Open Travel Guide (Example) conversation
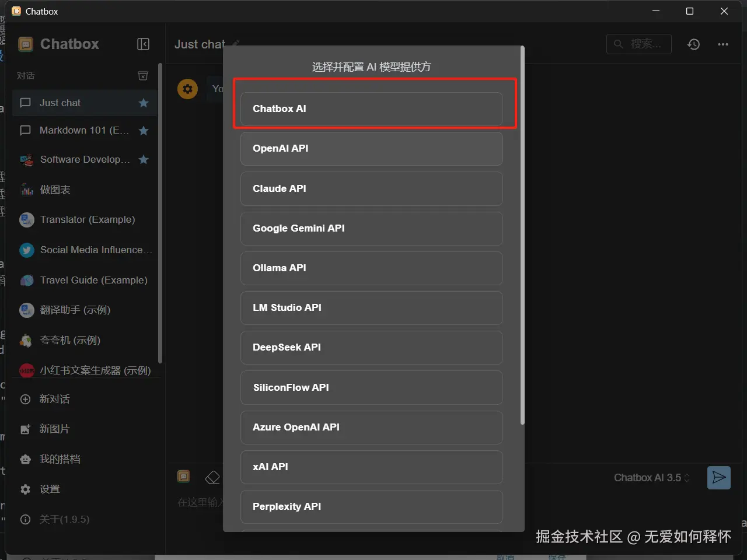 85,280
